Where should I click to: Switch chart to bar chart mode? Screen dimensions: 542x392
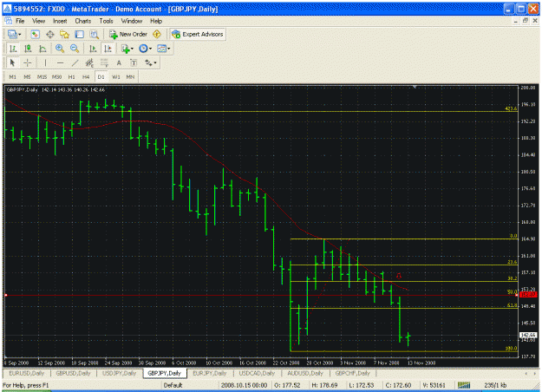pyautogui.click(x=13, y=49)
